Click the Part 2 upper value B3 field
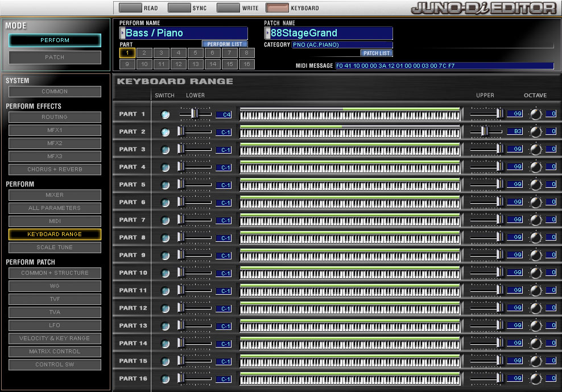The height and width of the screenshot is (392, 562). pos(515,131)
